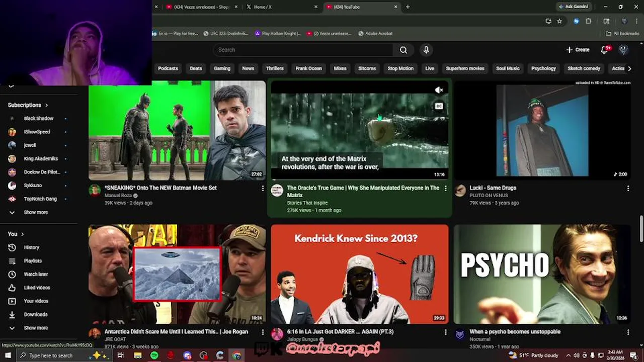
Task: Open Chrome extensions puzzle icon
Action: (589, 21)
